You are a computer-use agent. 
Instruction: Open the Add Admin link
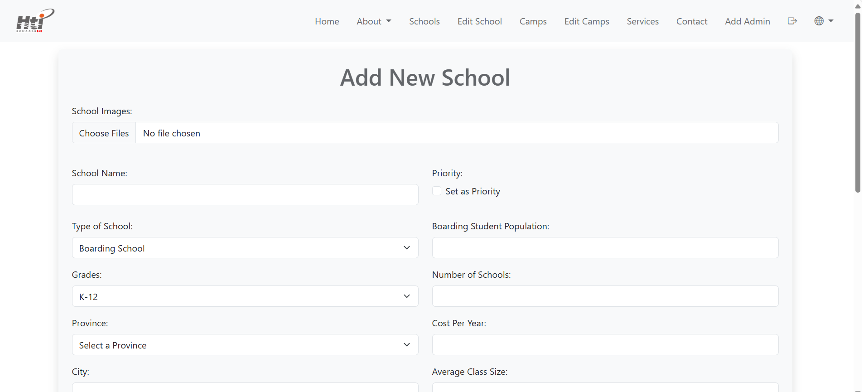[x=747, y=21]
